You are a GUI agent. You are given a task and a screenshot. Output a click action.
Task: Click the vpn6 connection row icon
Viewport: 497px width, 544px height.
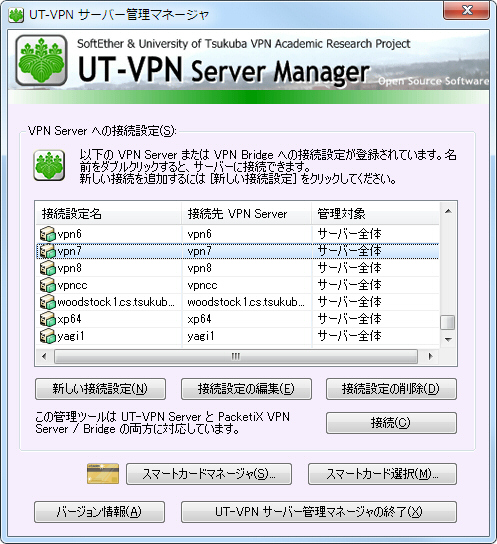(x=48, y=234)
